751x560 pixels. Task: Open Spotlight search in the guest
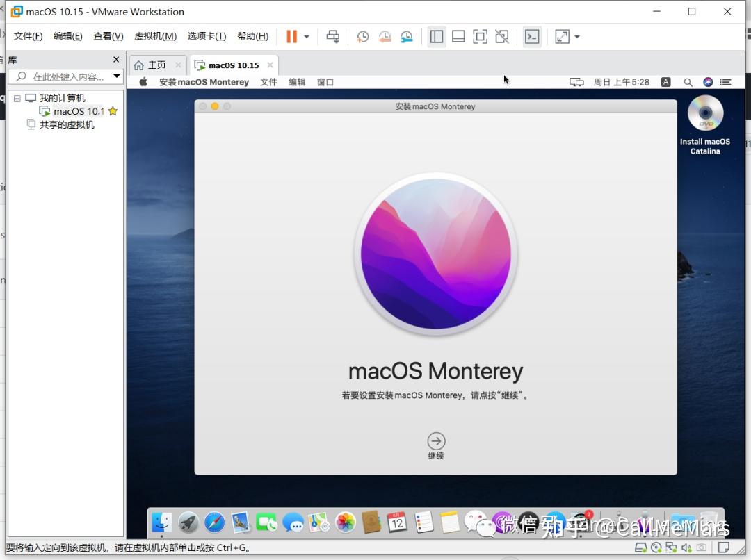[x=688, y=82]
